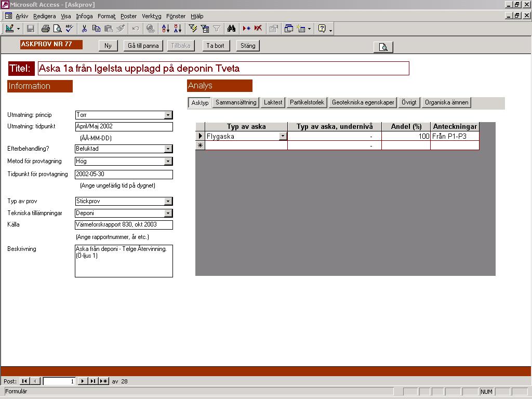
Task: Click the Gå till panna button
Action: (143, 46)
